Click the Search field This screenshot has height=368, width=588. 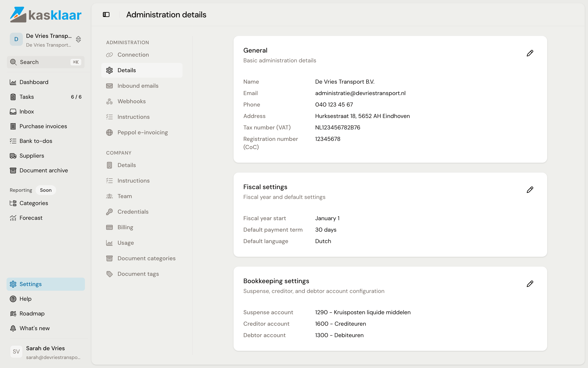click(x=46, y=62)
